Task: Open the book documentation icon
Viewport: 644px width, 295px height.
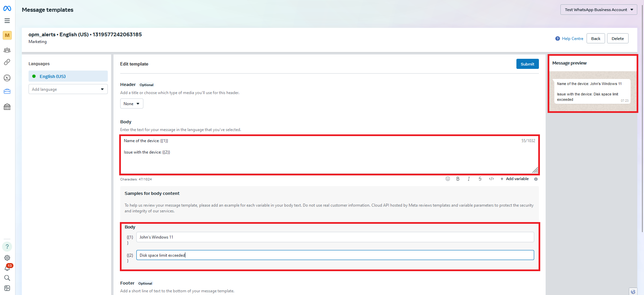Action: point(7,288)
